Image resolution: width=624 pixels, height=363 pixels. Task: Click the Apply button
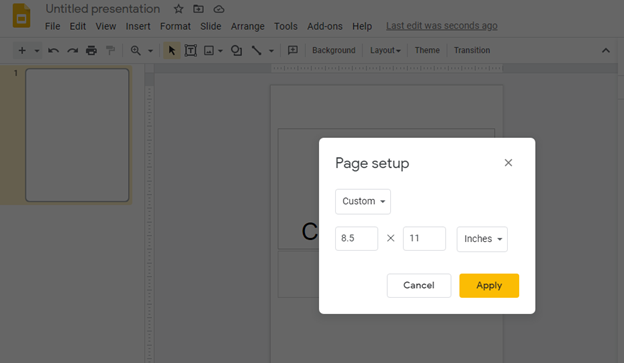[x=489, y=285]
